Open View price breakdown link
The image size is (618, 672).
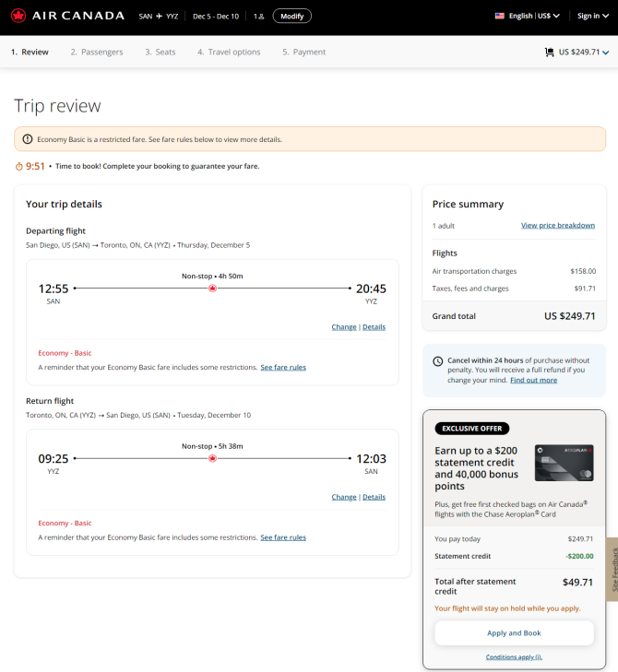pyautogui.click(x=557, y=226)
